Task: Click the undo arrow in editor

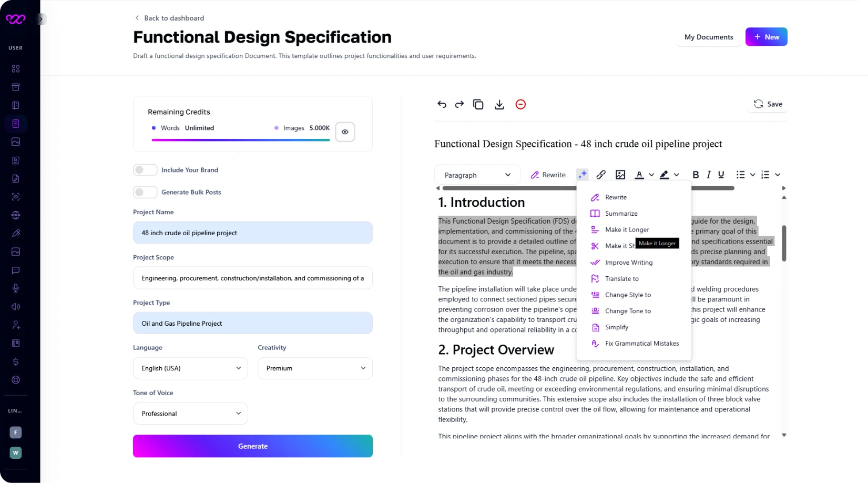Action: pos(442,104)
